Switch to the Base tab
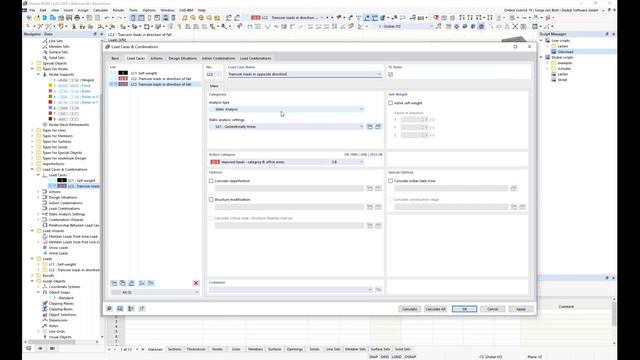Screen dimensions: 640x360 [x=115, y=58]
